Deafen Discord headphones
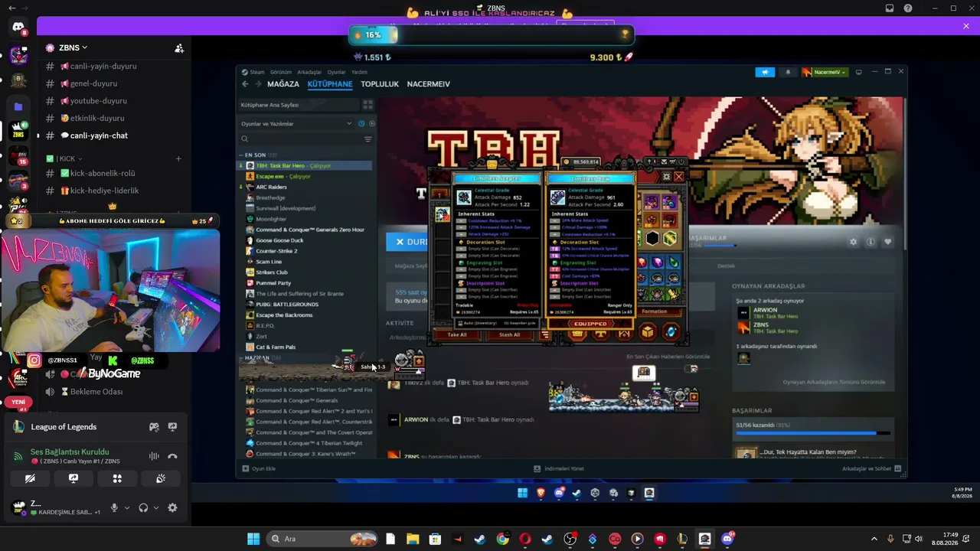 coord(143,507)
